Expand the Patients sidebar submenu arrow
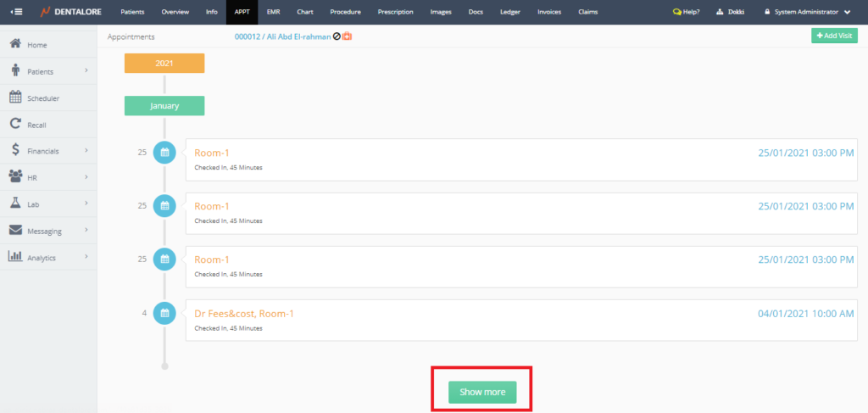 coord(86,71)
